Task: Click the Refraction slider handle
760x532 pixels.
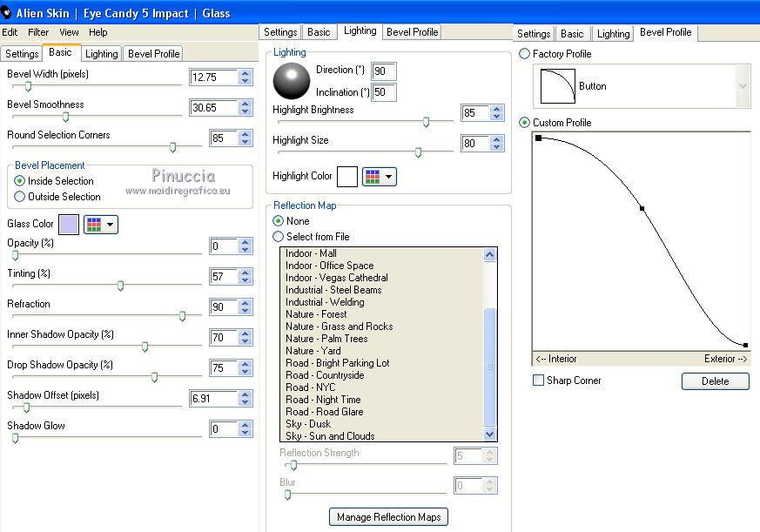Action: [182, 317]
